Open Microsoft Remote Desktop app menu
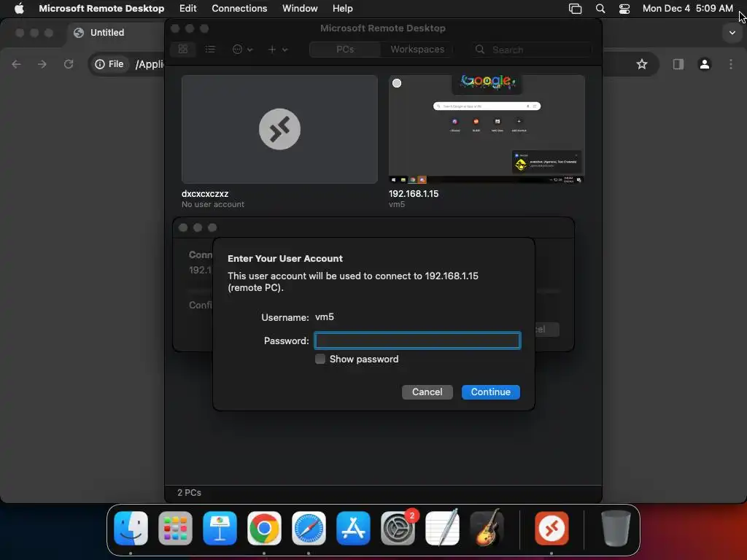 point(101,9)
